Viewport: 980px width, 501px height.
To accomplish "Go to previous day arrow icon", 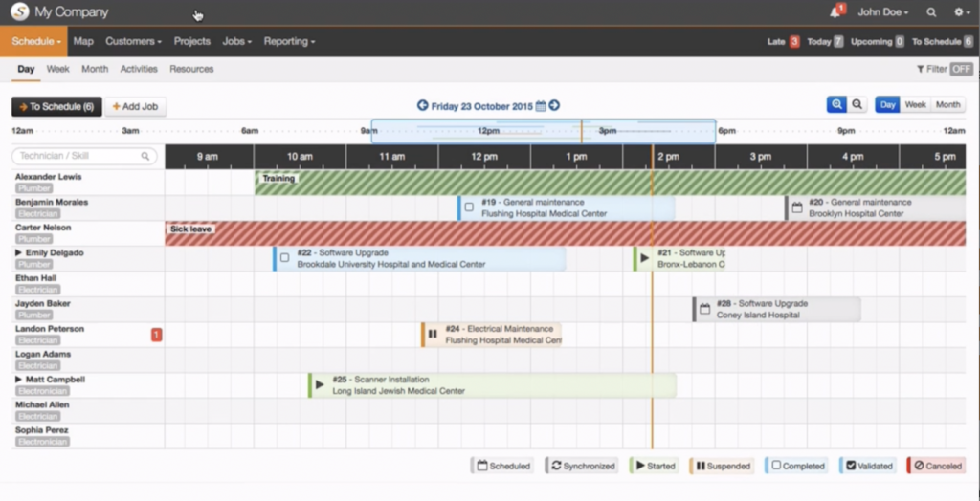I will [423, 106].
